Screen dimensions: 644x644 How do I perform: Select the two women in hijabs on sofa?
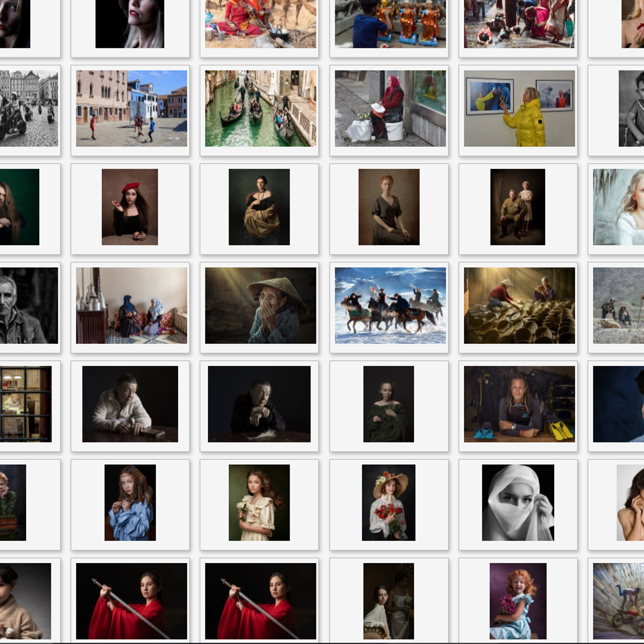[131, 306]
